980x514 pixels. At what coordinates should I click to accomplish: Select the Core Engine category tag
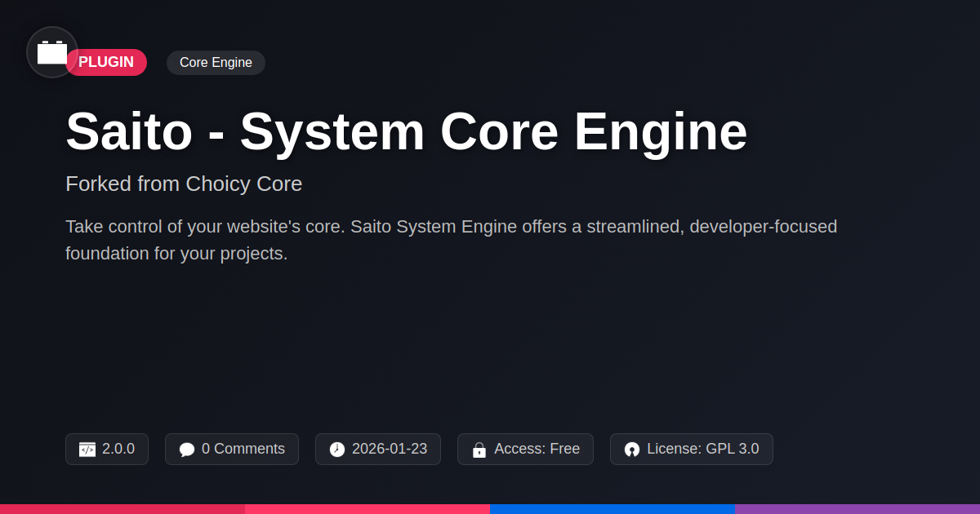pyautogui.click(x=216, y=63)
